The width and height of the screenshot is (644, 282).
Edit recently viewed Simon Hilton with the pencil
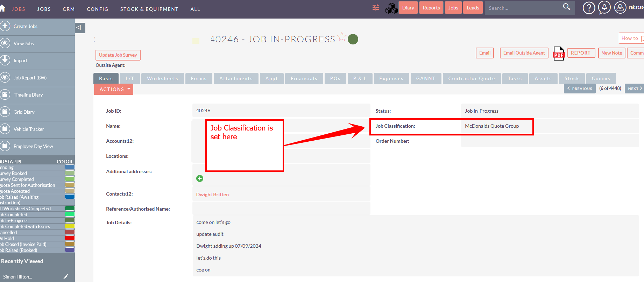click(x=66, y=276)
